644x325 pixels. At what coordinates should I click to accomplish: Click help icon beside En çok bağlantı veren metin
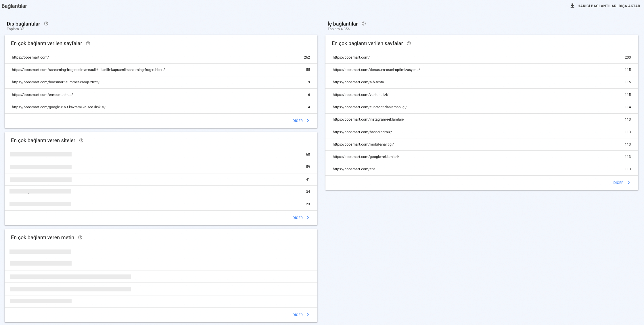[80, 237]
